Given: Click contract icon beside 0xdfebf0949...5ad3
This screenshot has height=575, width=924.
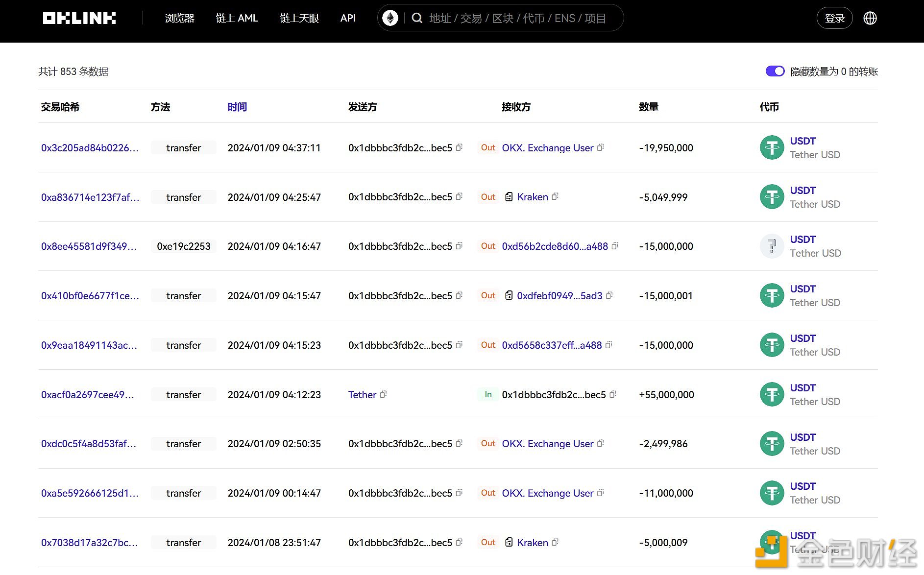Looking at the screenshot, I should 509,295.
